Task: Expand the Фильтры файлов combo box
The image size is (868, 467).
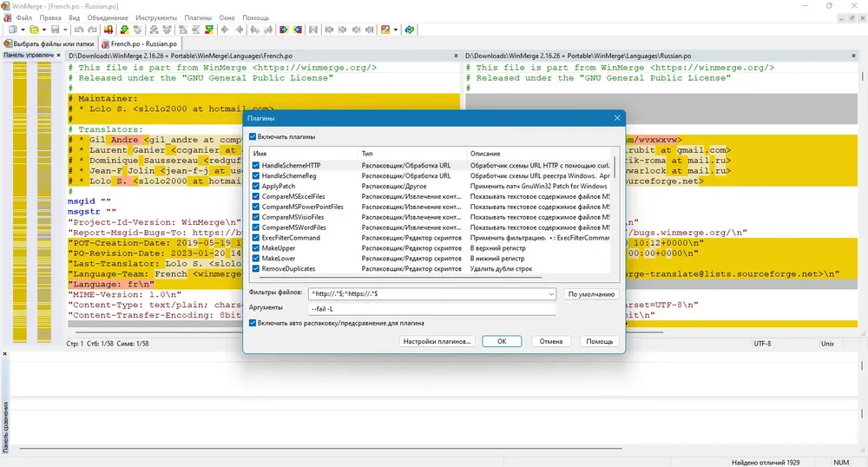Action: (551, 293)
